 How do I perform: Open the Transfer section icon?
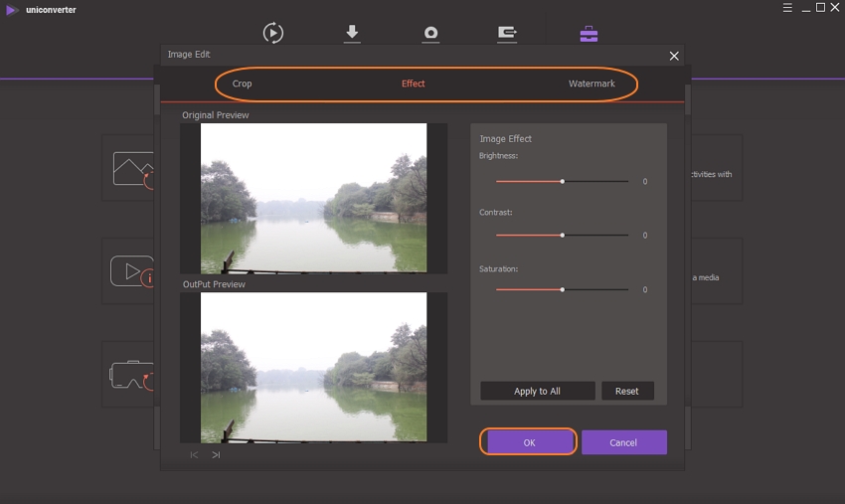(x=507, y=33)
